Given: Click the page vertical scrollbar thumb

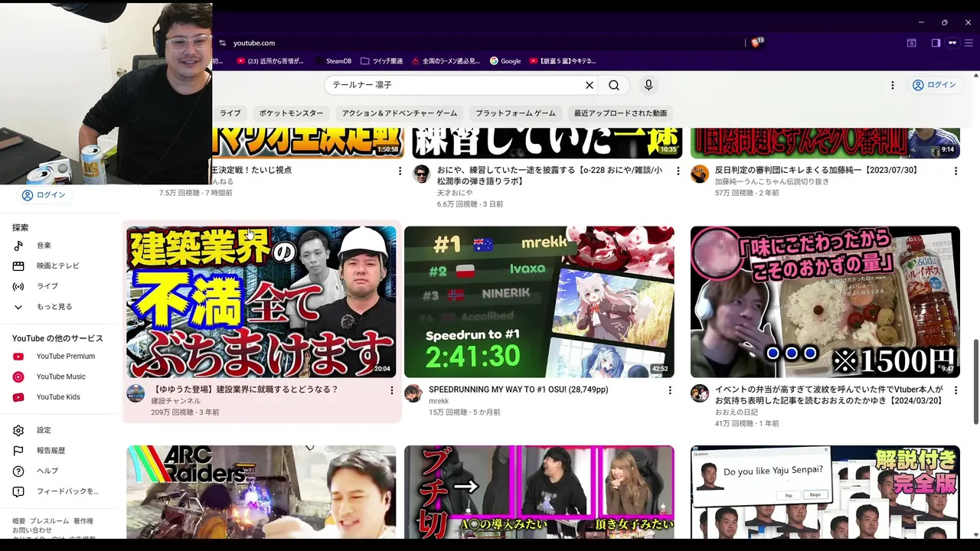Looking at the screenshot, I should [x=975, y=381].
